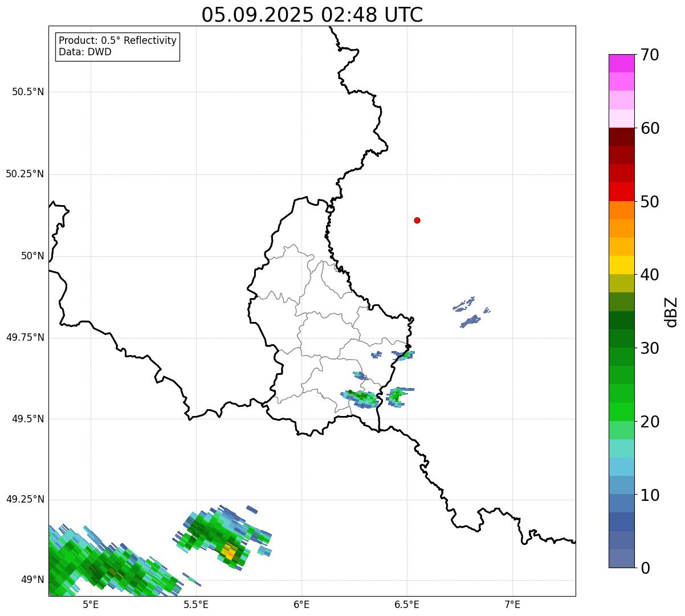This screenshot has width=685, height=616.
Task: Click the 50 colorbar tick label
Action: click(650, 202)
